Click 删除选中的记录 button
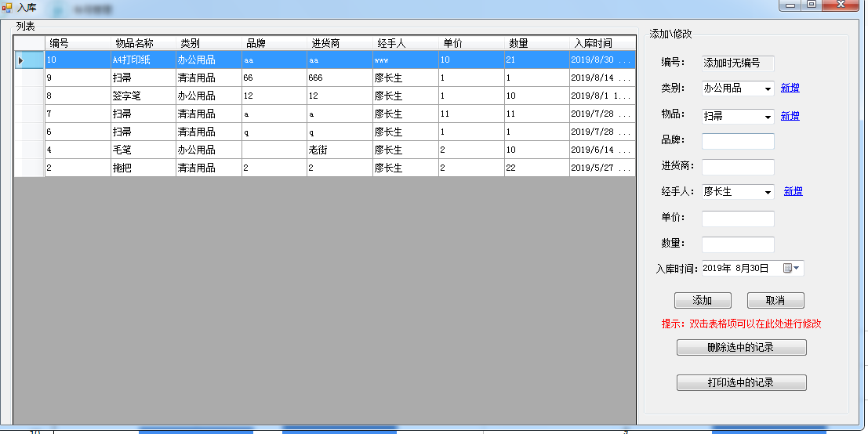The height and width of the screenshot is (434, 868). [x=741, y=348]
